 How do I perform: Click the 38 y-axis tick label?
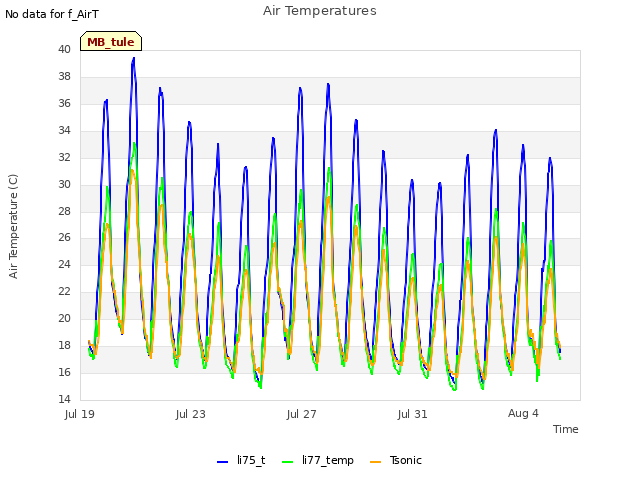(x=64, y=76)
